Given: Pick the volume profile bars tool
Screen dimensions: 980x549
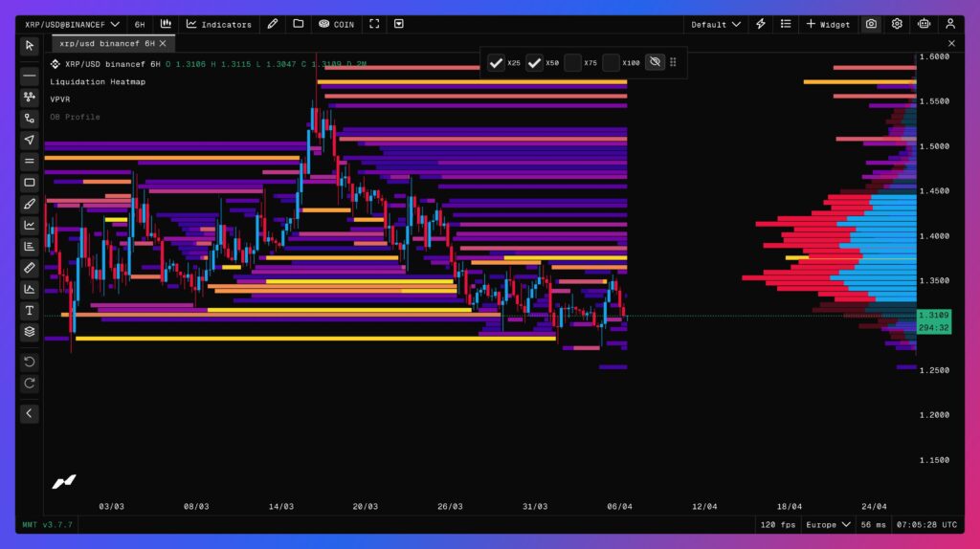Looking at the screenshot, I should [30, 246].
